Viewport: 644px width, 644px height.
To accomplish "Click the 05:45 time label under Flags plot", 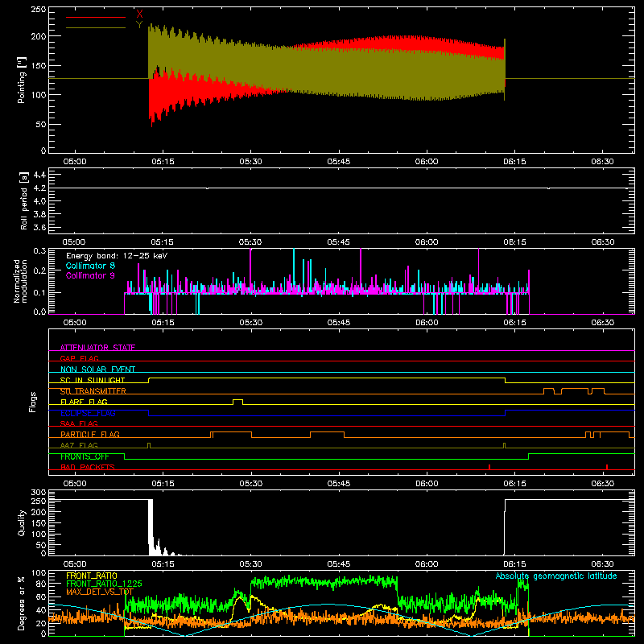I will coord(338,484).
